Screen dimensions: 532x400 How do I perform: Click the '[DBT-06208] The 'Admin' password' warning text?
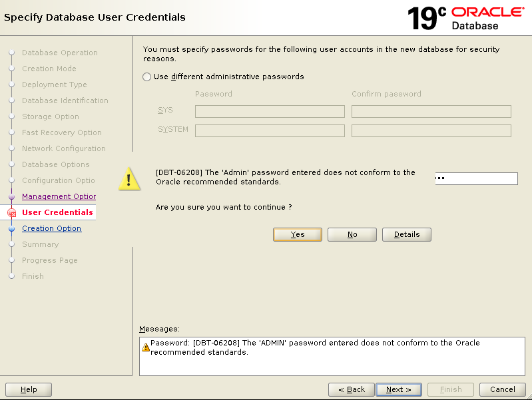coord(286,177)
